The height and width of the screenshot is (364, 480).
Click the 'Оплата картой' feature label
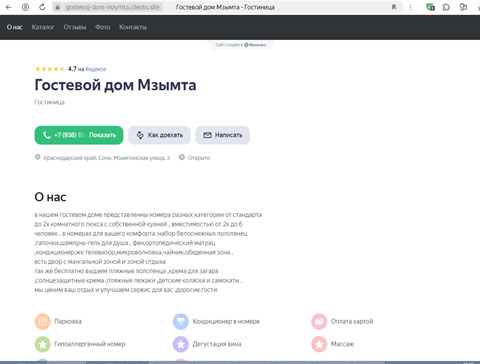(352, 321)
